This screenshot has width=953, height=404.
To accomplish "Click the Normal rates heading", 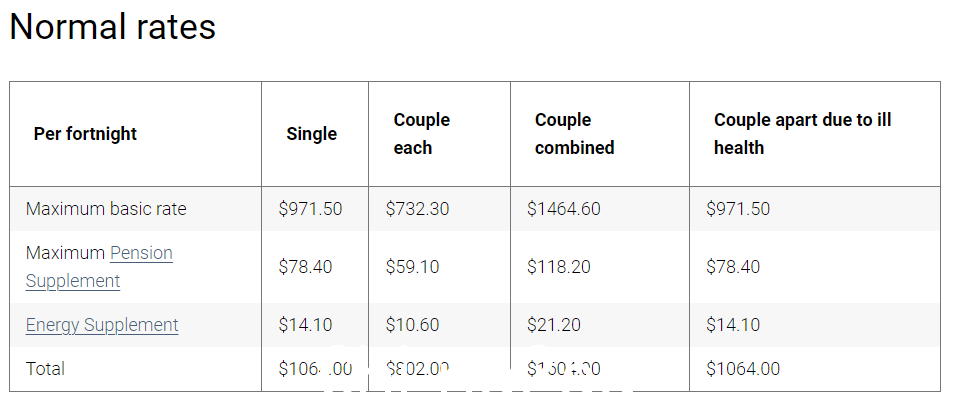I will point(113,27).
